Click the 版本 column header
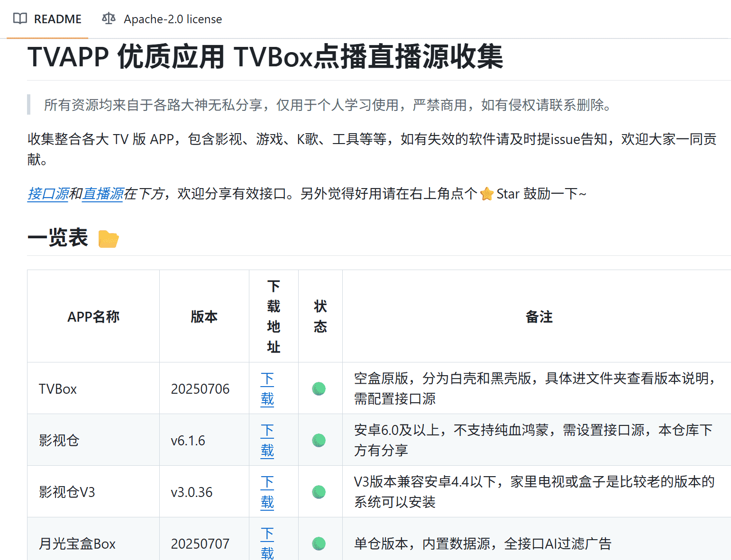Image resolution: width=731 pixels, height=560 pixels. click(204, 316)
